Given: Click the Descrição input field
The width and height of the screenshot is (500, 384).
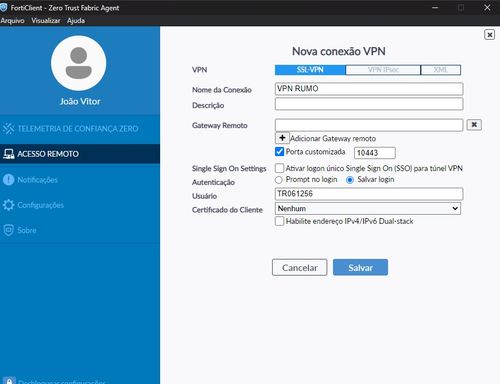Looking at the screenshot, I should [369, 104].
